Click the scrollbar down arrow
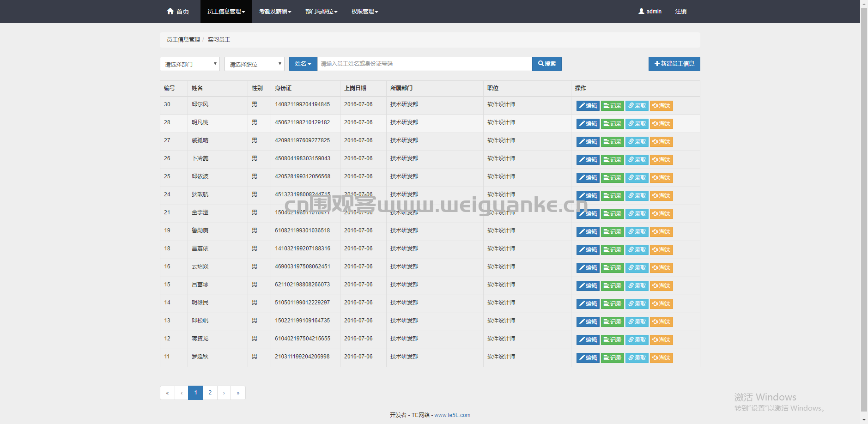Viewport: 868px width, 424px height. pyautogui.click(x=864, y=420)
